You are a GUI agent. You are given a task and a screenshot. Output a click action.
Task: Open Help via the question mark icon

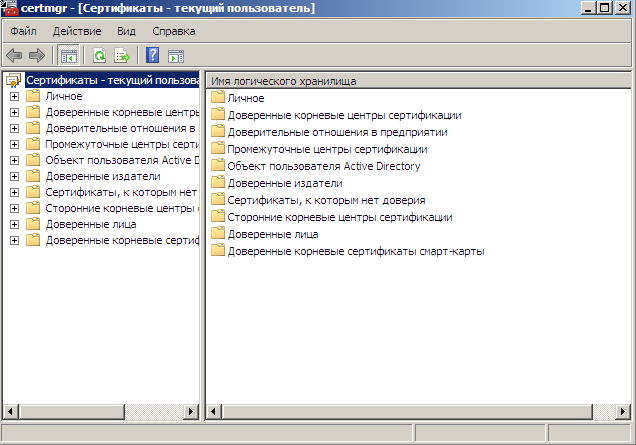pos(152,55)
